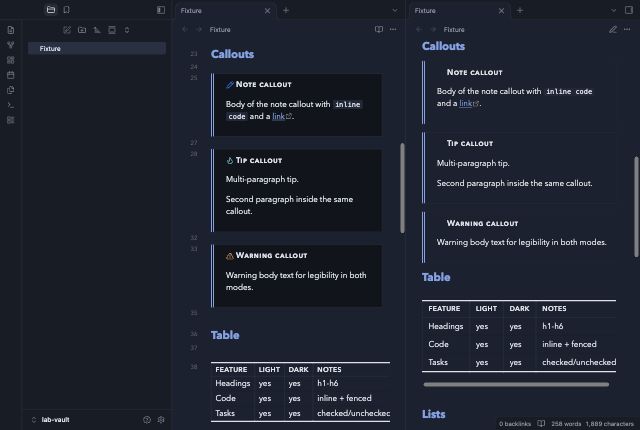Click the status bar reading mode icon

tap(541, 424)
